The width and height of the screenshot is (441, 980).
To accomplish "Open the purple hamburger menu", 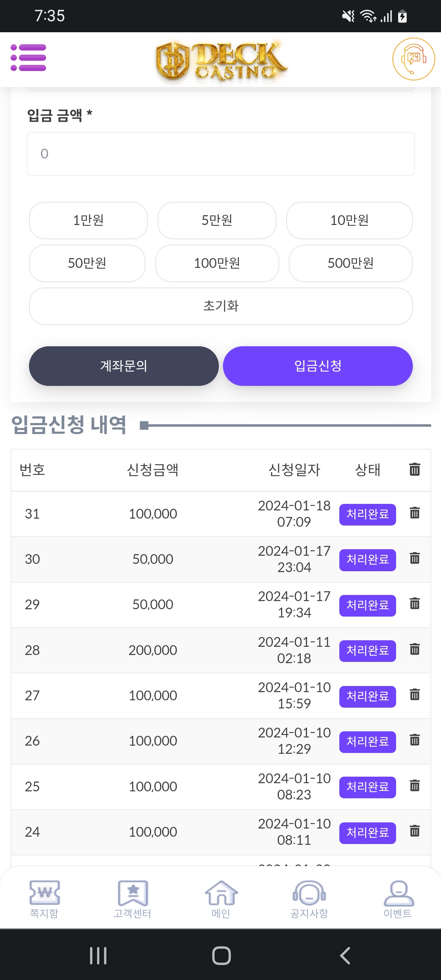I will (29, 58).
